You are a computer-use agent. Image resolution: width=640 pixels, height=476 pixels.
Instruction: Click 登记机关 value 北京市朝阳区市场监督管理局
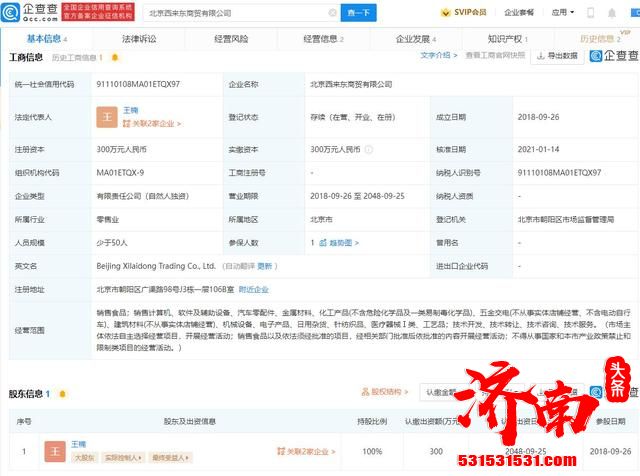[x=566, y=219]
